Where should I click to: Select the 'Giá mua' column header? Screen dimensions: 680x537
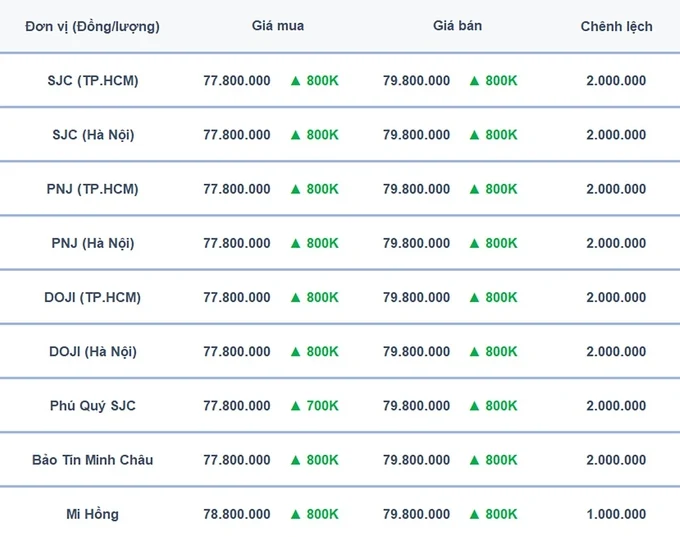click(x=278, y=26)
